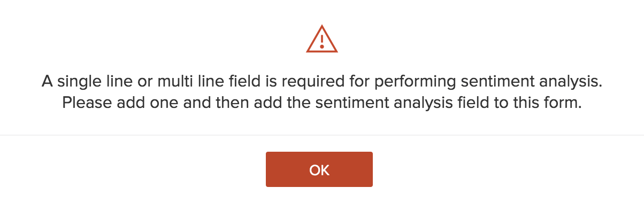Dismiss the sentiment analysis warning with OK
644x203 pixels.
[x=319, y=169]
